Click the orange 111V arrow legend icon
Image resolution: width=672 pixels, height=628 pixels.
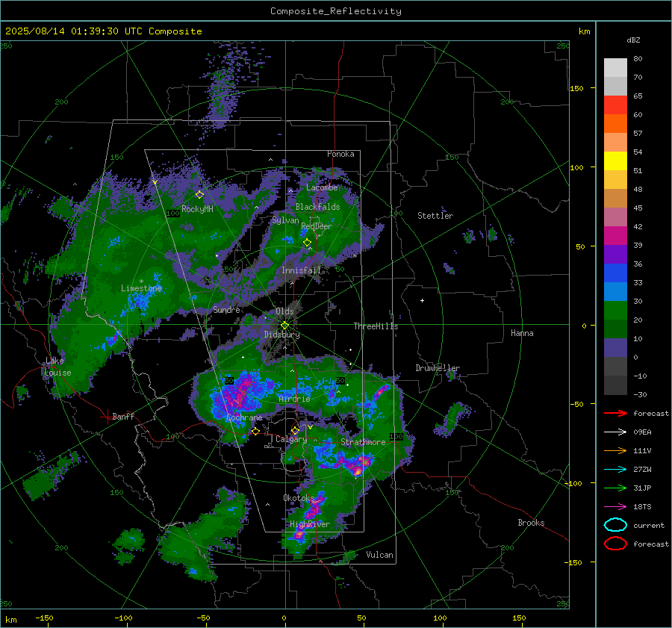[x=615, y=450]
